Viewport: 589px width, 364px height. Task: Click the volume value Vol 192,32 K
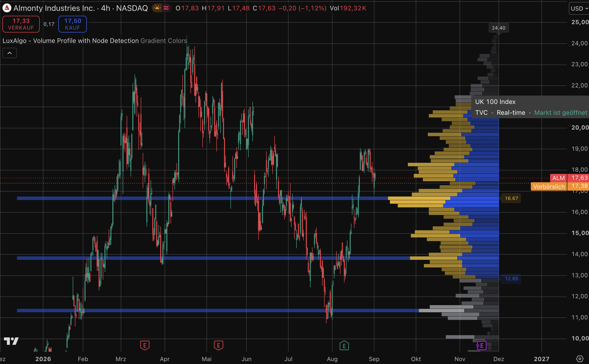tap(348, 8)
